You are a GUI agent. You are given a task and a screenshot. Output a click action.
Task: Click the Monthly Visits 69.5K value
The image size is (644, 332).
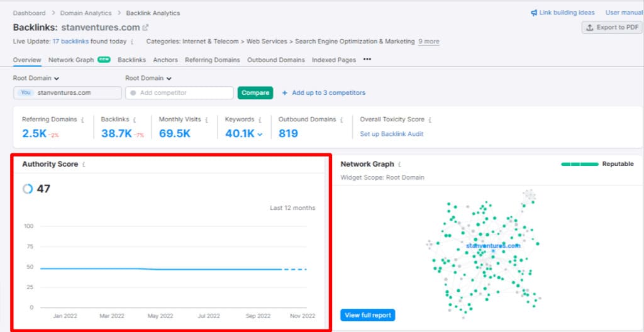[x=175, y=133]
